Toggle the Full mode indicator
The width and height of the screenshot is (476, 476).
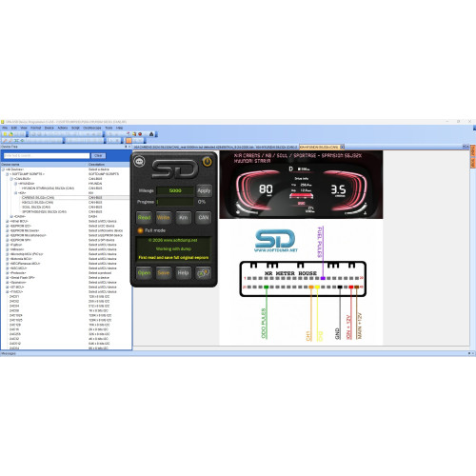(x=140, y=230)
